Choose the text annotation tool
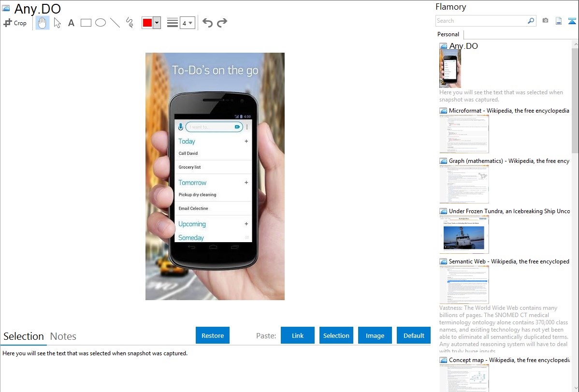This screenshot has width=579, height=392. click(x=71, y=23)
